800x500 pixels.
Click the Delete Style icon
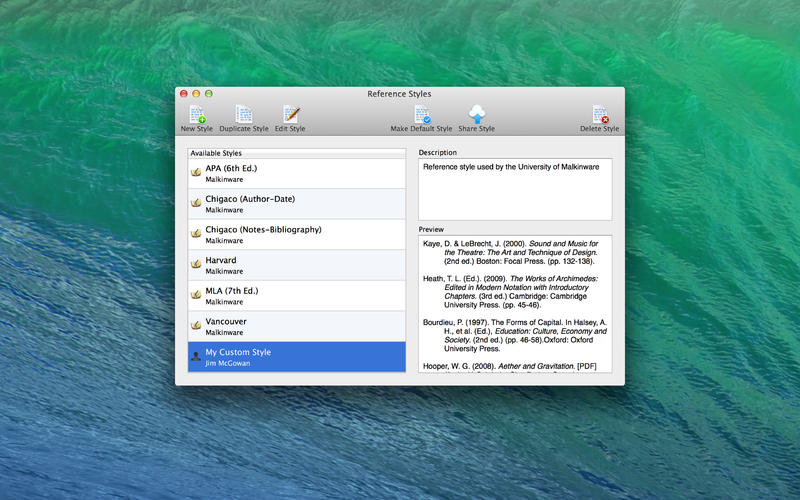599,115
